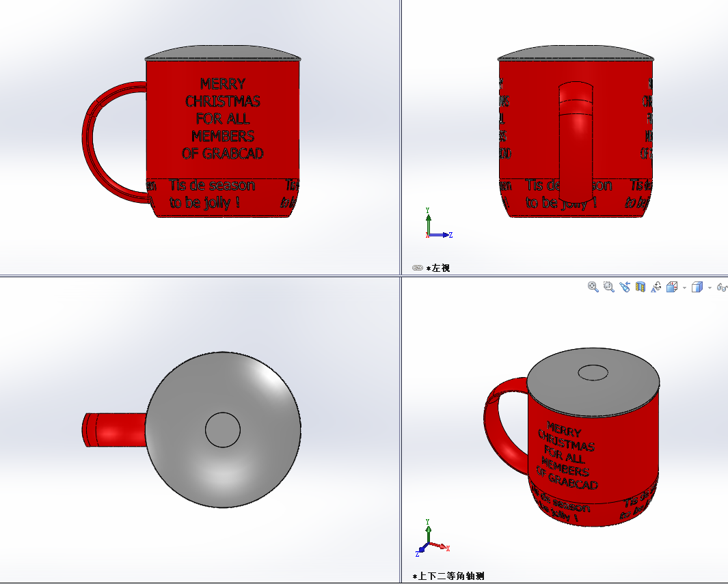The height and width of the screenshot is (584, 728).
Task: Expand the View Orientation dropdown arrow
Action: (x=684, y=288)
